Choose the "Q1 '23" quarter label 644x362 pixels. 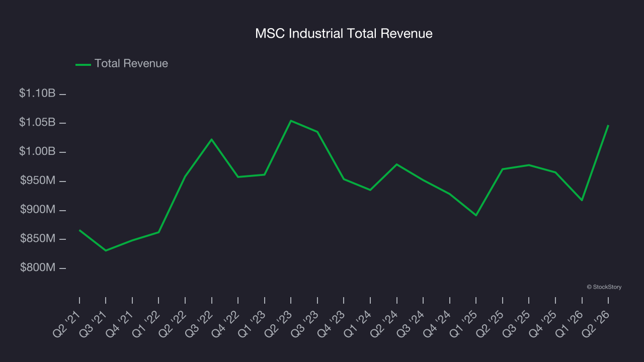coord(252,323)
